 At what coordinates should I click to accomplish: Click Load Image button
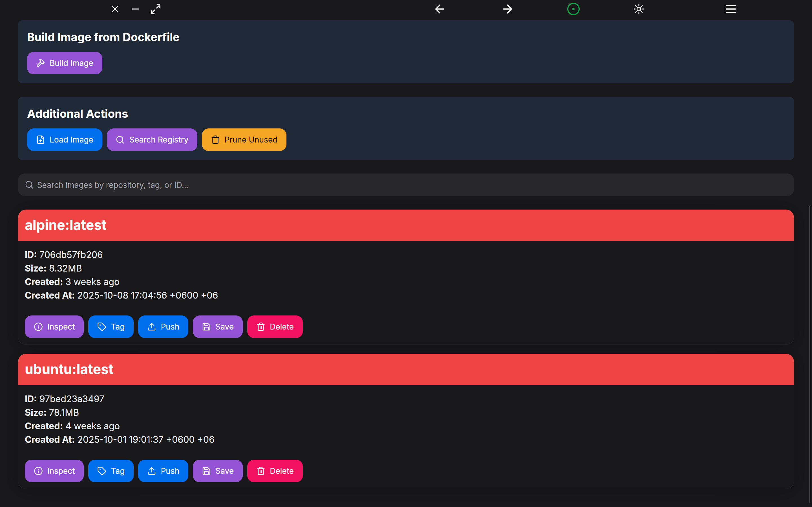[x=64, y=140]
